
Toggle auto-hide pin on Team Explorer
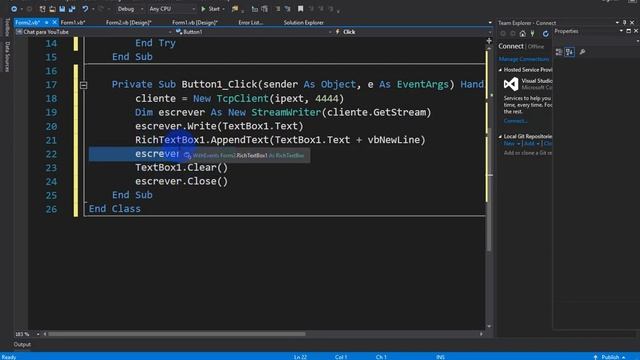[x=624, y=23]
